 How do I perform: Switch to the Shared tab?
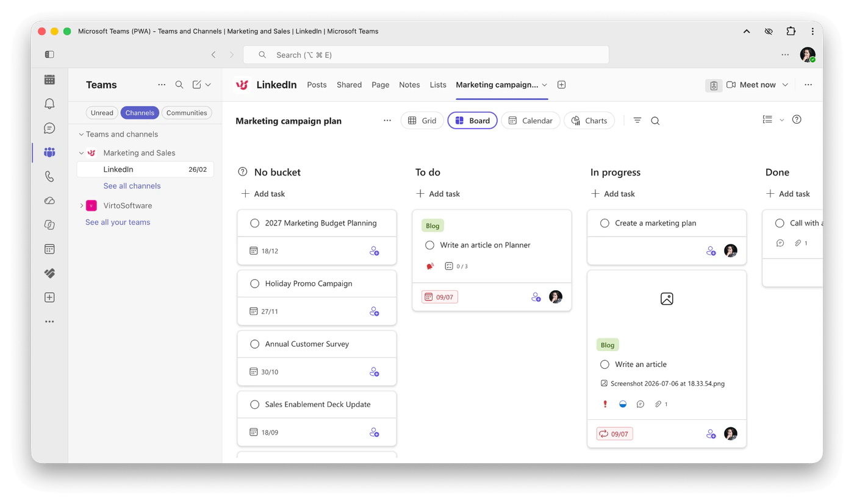[349, 85]
